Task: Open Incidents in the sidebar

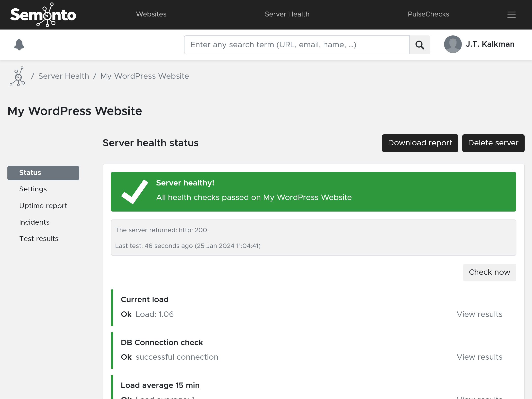Action: pyautogui.click(x=34, y=222)
